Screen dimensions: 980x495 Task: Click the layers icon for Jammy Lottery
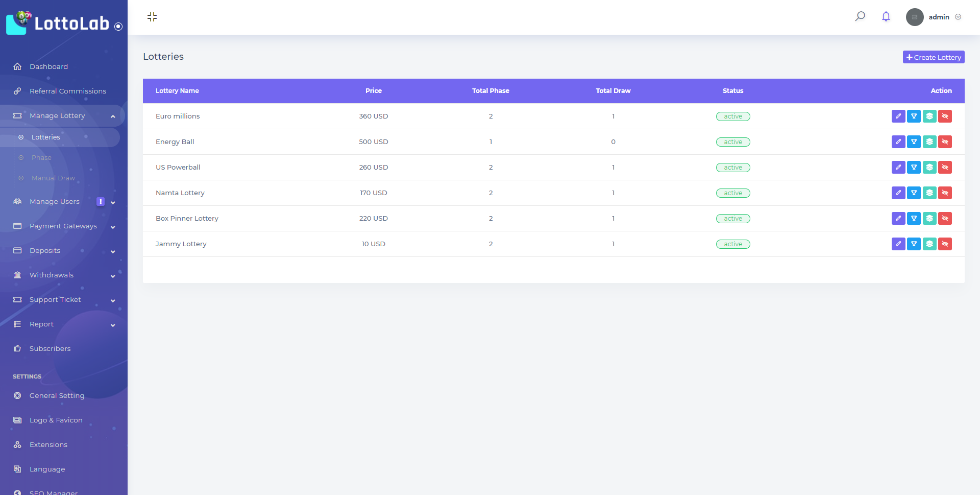[929, 244]
